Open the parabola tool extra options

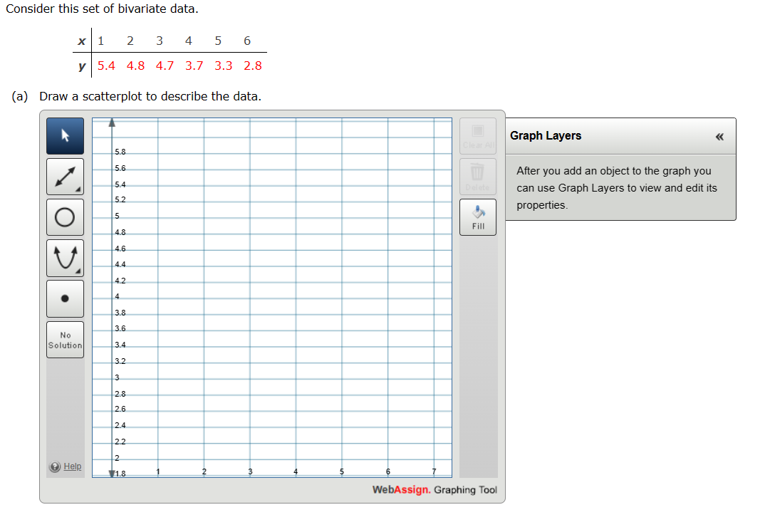(78, 272)
